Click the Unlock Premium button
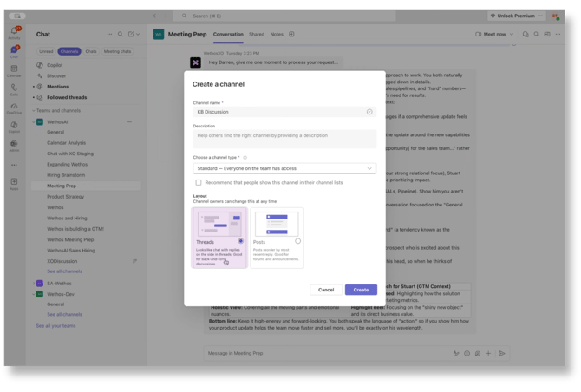The height and width of the screenshot is (392, 581). [x=515, y=16]
